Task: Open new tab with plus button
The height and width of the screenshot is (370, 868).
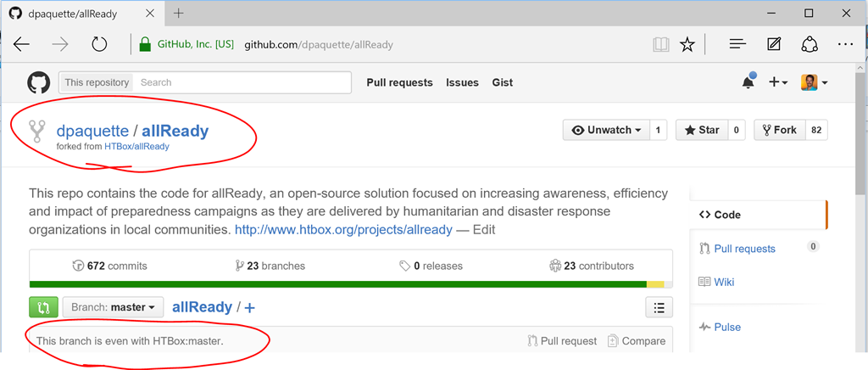Action: (178, 14)
